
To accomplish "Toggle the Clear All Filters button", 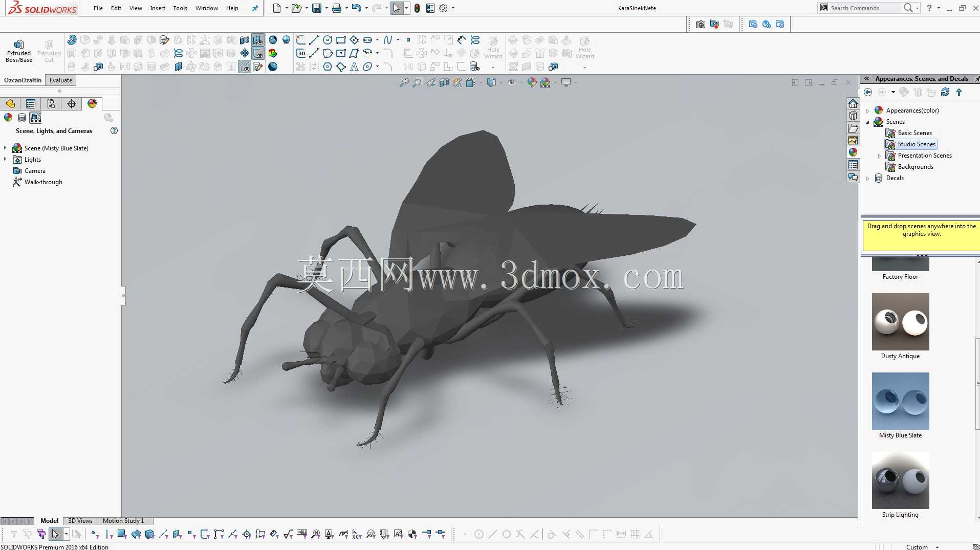I will coord(28,534).
